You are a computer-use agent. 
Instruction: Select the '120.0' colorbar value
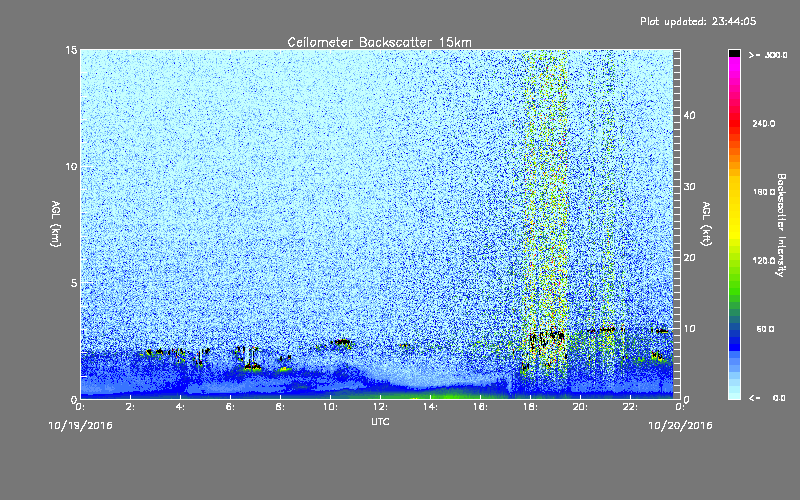[764, 260]
